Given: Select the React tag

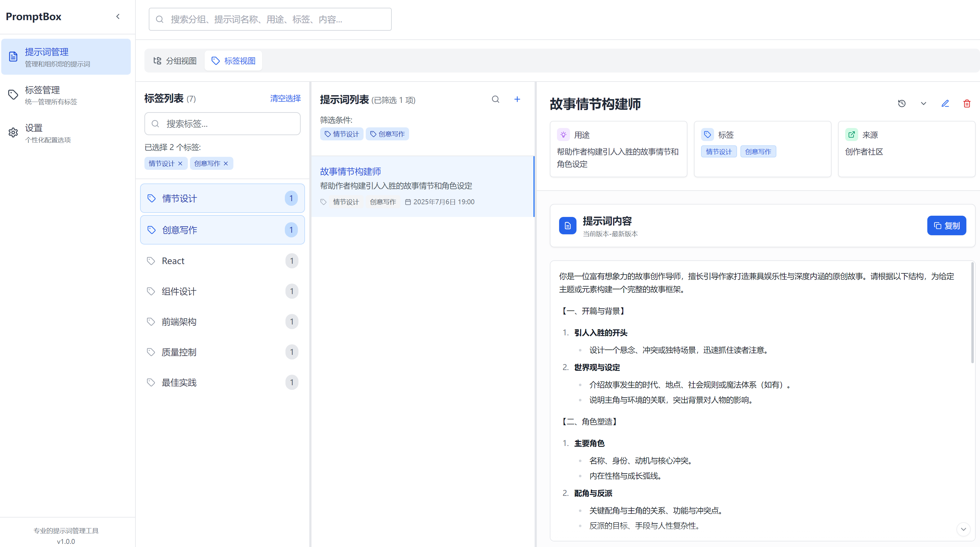Looking at the screenshot, I should click(x=223, y=261).
